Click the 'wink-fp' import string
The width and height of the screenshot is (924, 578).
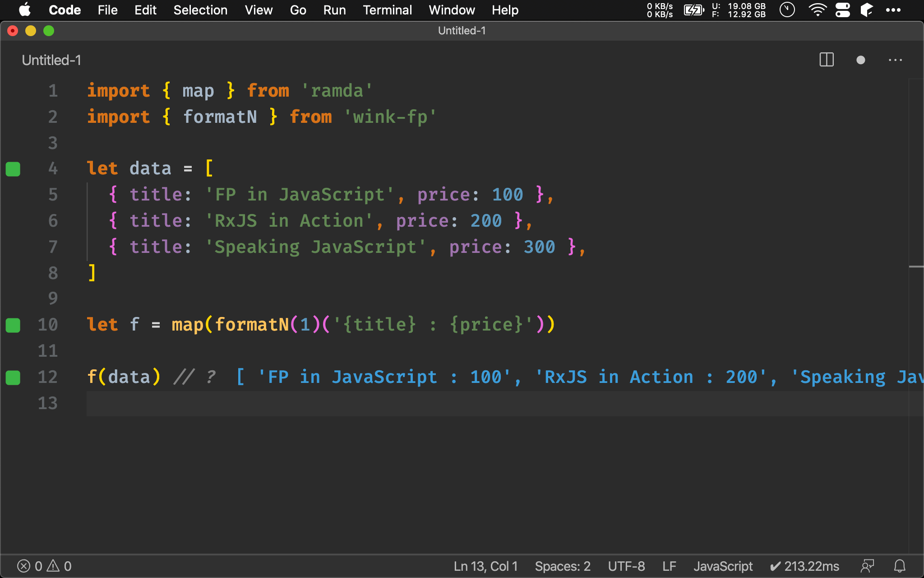click(x=390, y=117)
